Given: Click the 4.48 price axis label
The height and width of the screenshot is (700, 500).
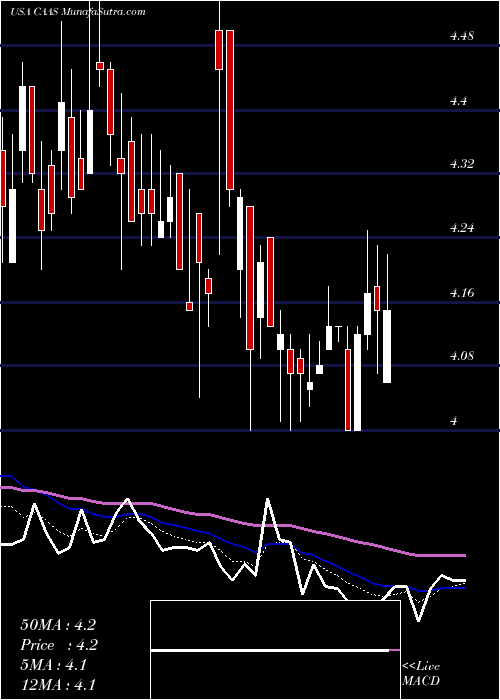Looking at the screenshot, I should tap(462, 36).
